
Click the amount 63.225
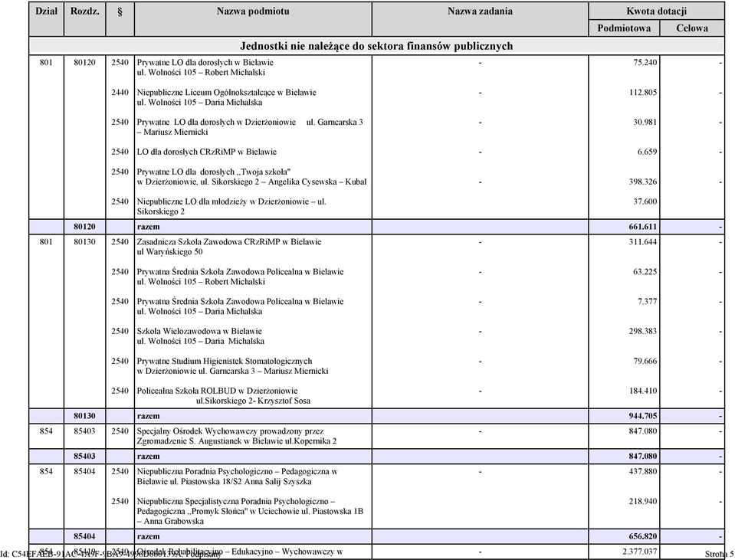tap(645, 272)
